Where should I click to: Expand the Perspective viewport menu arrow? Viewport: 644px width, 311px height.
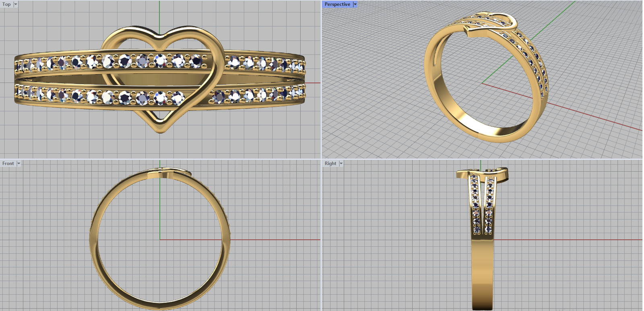pos(355,4)
